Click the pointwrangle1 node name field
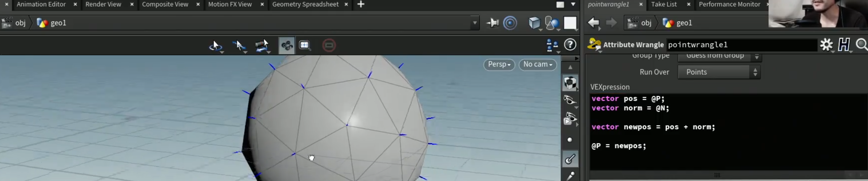 [x=742, y=45]
